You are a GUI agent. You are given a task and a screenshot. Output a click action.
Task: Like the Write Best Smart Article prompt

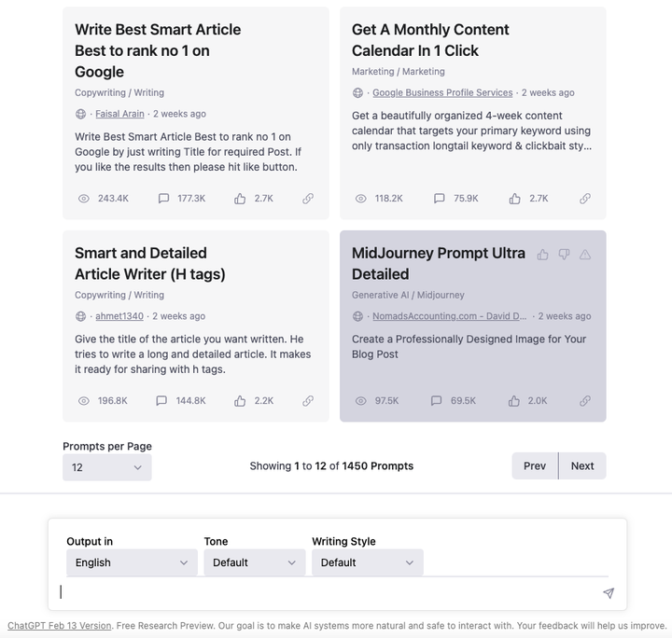point(240,199)
